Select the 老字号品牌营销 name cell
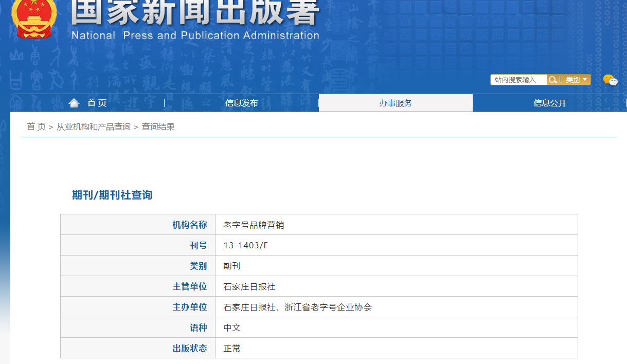Viewport: 627px width, 364px height. pos(254,225)
